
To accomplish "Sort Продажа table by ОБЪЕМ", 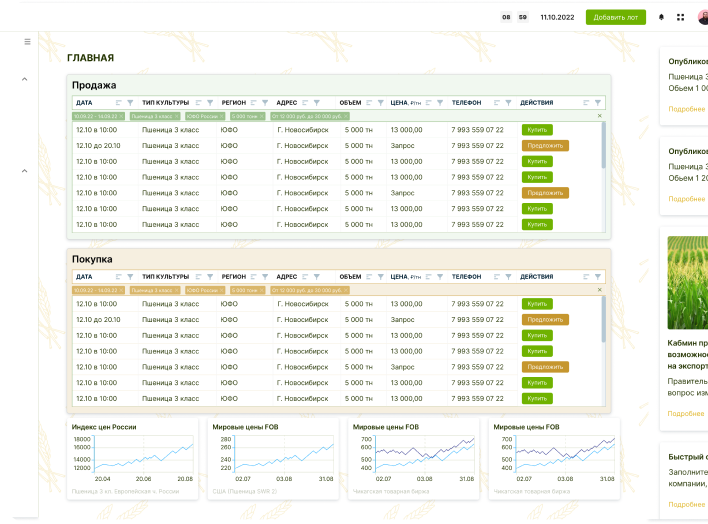I will point(369,103).
